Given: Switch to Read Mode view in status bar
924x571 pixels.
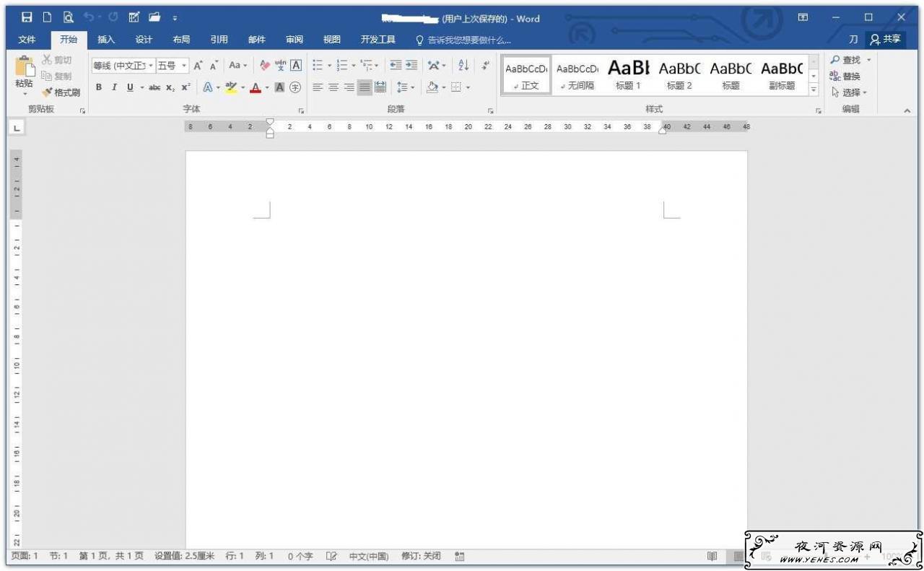Looking at the screenshot, I should (x=712, y=557).
